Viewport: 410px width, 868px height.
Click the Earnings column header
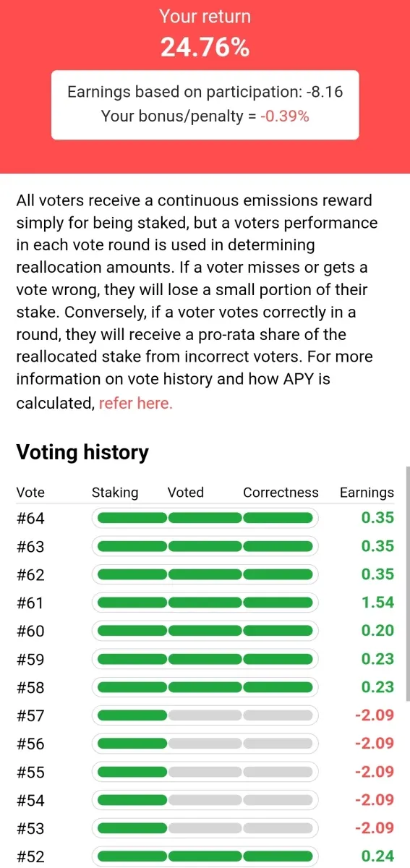pos(367,493)
